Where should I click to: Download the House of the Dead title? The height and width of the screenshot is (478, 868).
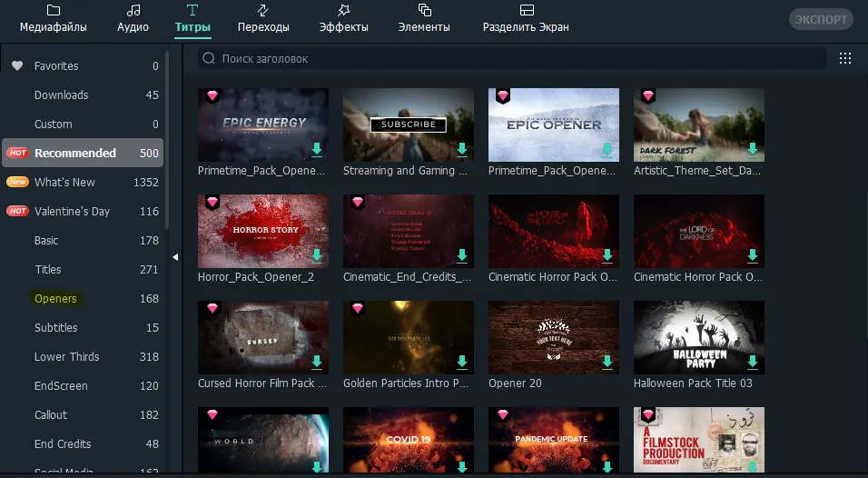607,255
